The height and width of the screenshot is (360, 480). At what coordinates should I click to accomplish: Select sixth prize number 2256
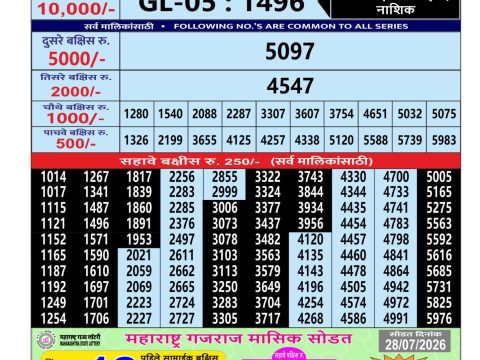click(182, 177)
